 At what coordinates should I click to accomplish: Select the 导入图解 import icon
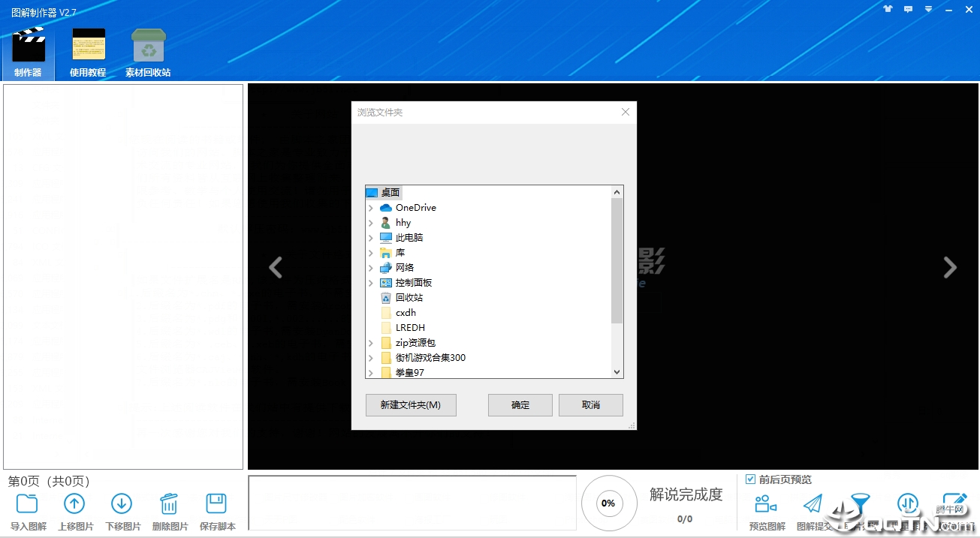27,503
